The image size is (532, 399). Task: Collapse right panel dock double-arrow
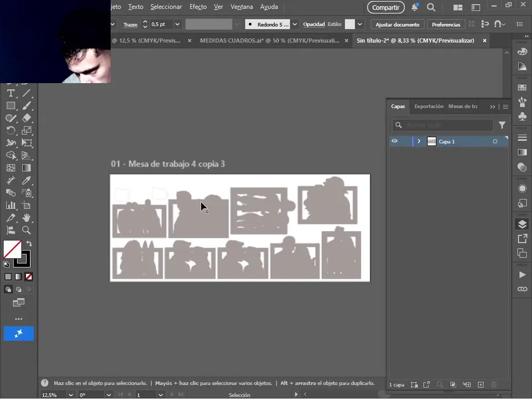526,37
